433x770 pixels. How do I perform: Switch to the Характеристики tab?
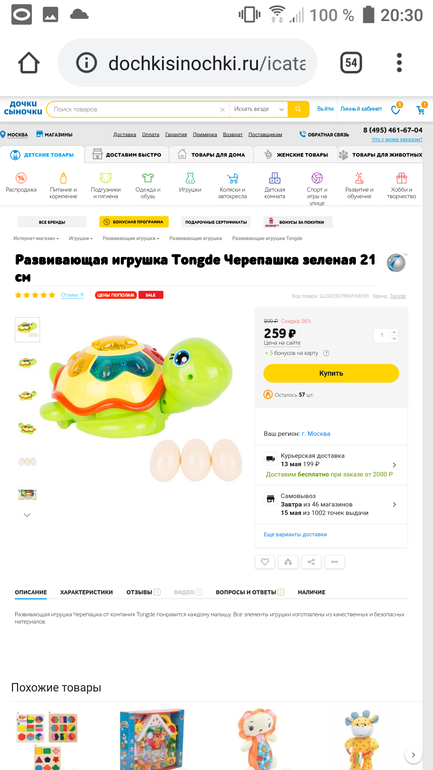[x=86, y=592]
